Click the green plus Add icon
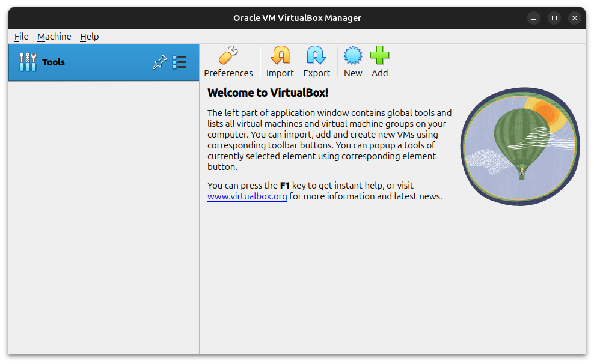594x364 pixels. 379,56
